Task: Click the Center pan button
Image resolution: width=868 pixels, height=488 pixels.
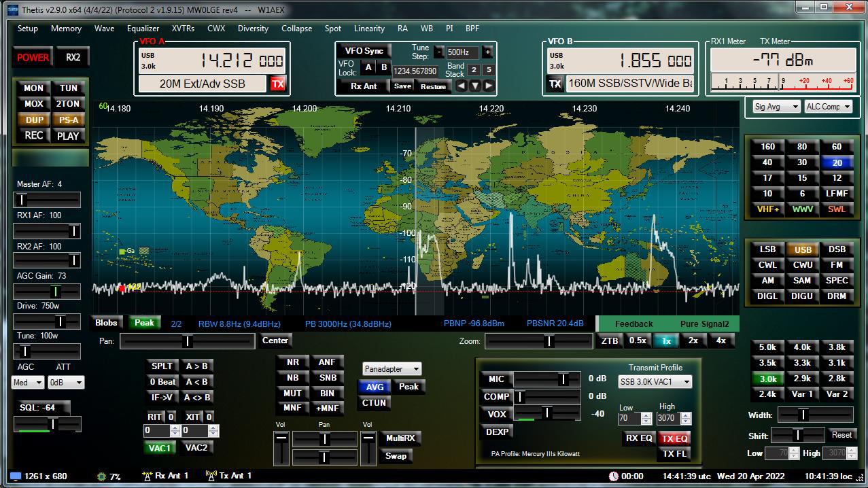Action: [x=275, y=341]
